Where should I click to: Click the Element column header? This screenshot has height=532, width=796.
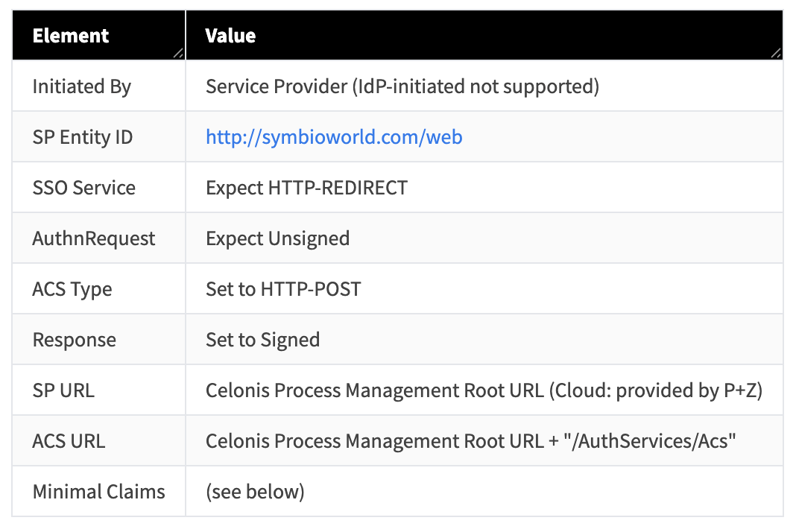(x=71, y=36)
